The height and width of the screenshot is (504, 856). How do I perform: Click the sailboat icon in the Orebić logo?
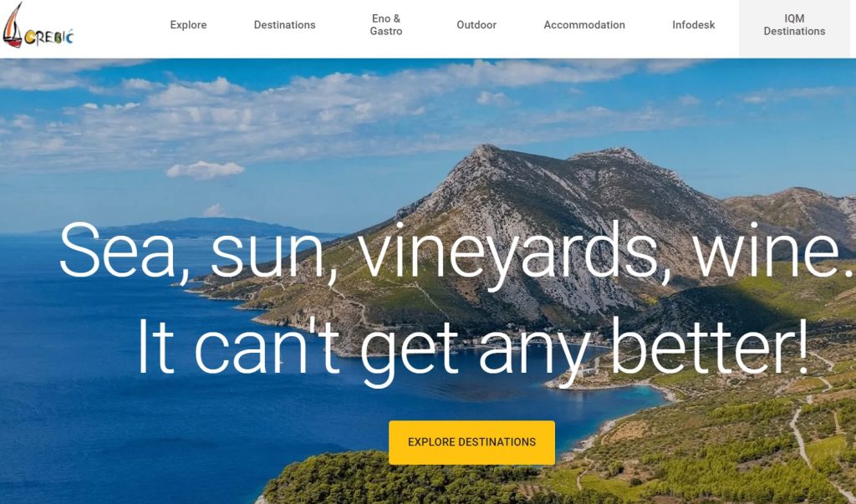click(x=12, y=24)
